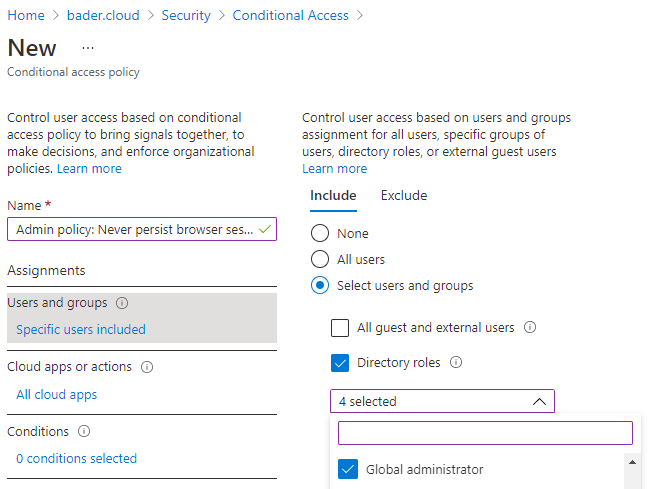Open Specific users included link

pos(81,329)
